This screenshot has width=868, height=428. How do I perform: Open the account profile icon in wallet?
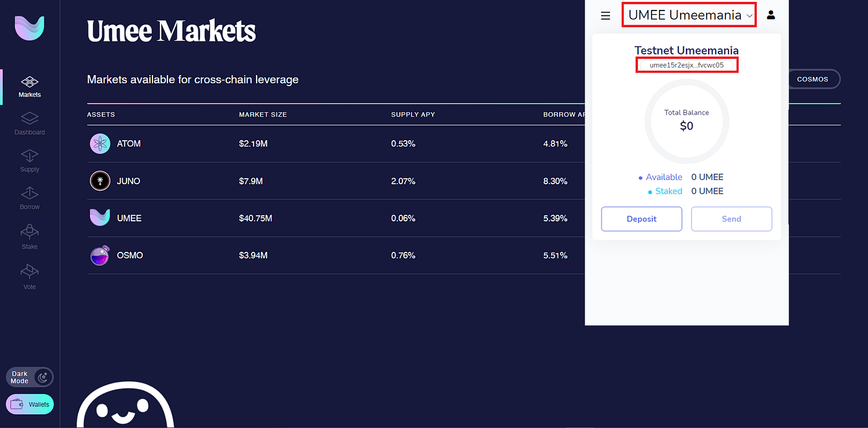[771, 15]
